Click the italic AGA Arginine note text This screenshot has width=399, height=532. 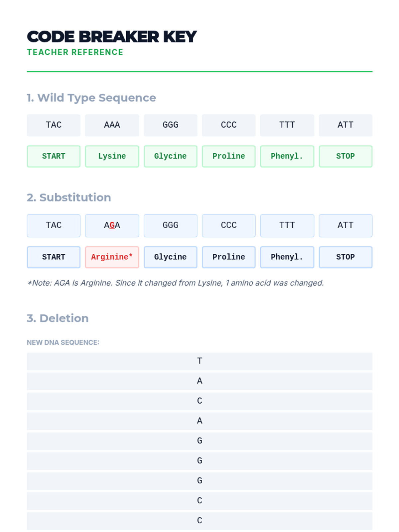tap(176, 283)
